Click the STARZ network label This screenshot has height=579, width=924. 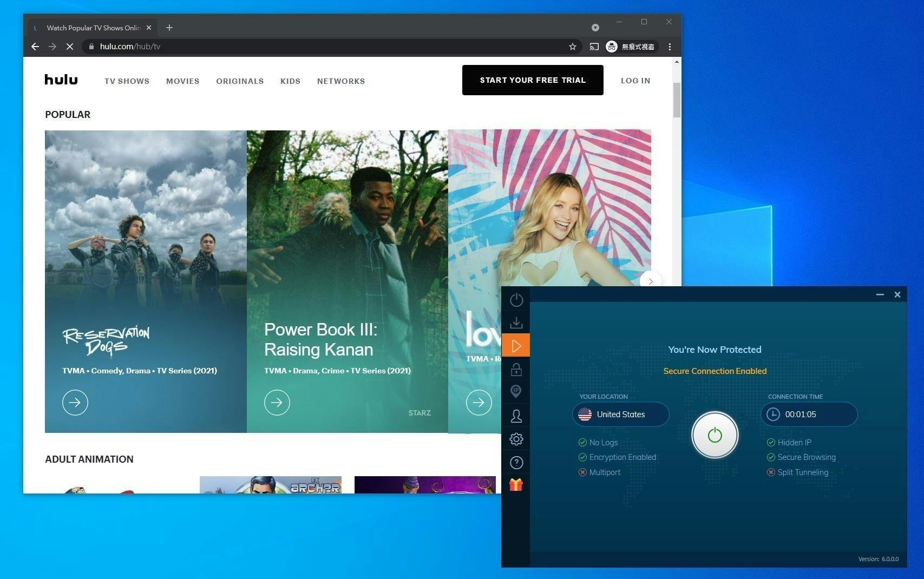click(x=420, y=413)
